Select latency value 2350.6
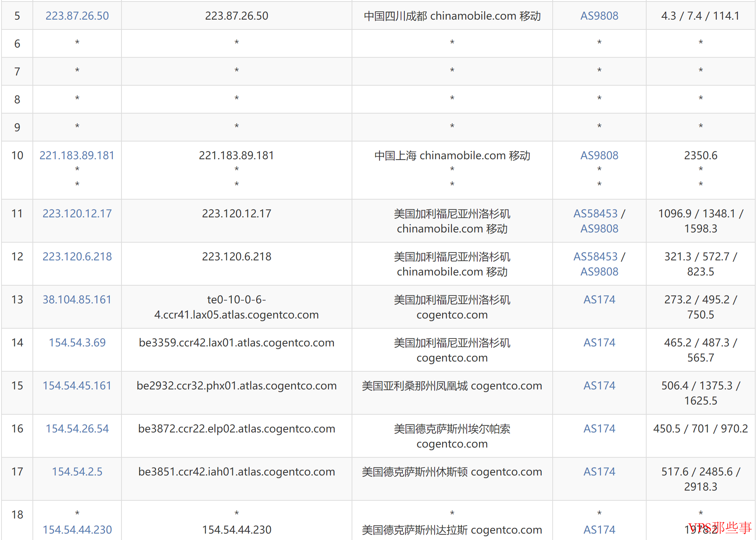Screen dimensions: 756x540 coord(701,155)
